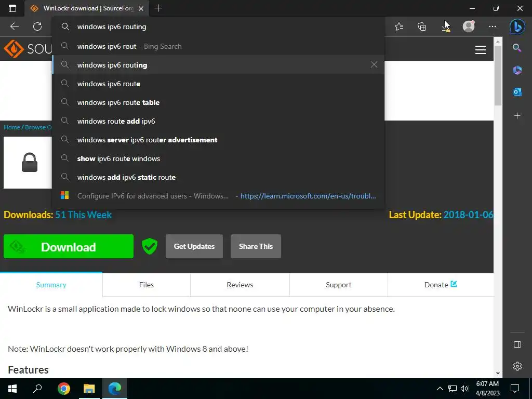Click the green security shield checkmark
Viewport: 532px width, 399px height.
tap(149, 246)
